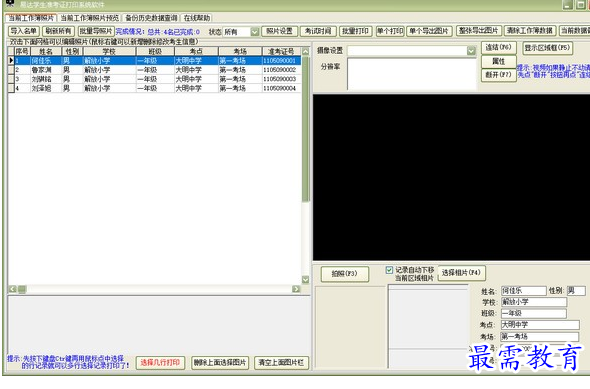The width and height of the screenshot is (590, 389).
Task: Click the 考场 field showing 第一考场
Action: [x=540, y=337]
